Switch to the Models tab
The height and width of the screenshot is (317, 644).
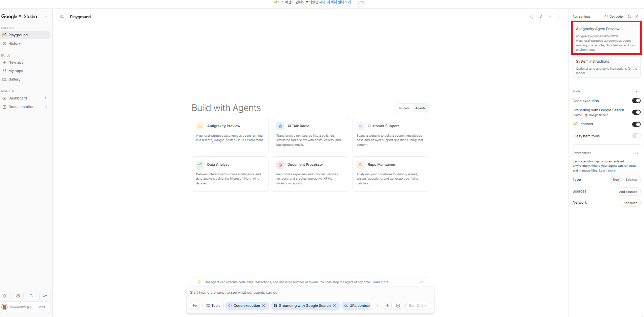pos(404,108)
